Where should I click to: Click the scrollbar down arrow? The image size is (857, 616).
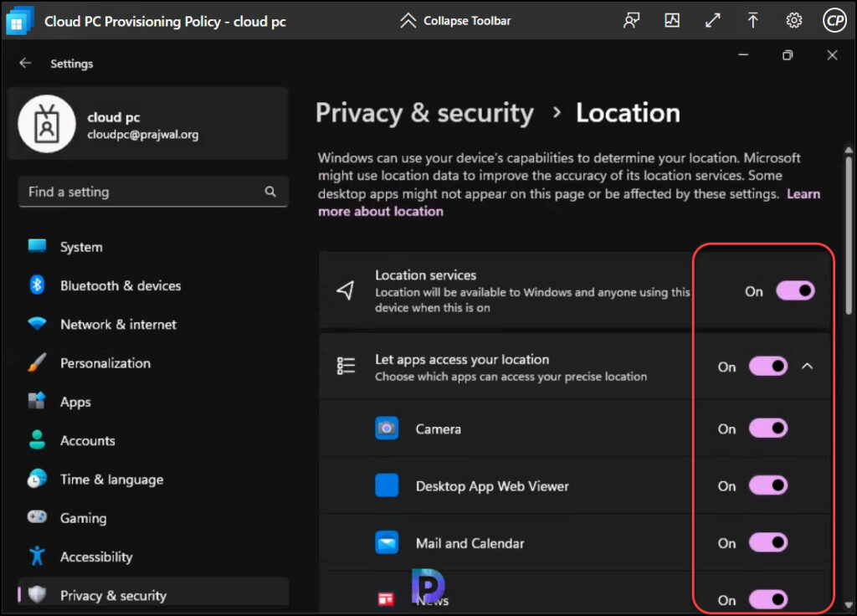849,604
